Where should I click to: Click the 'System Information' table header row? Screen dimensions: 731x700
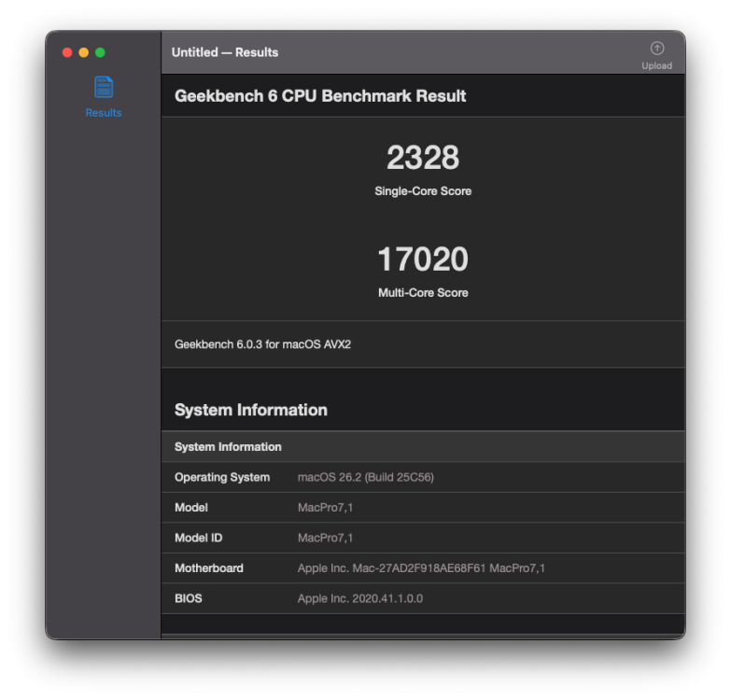click(423, 447)
